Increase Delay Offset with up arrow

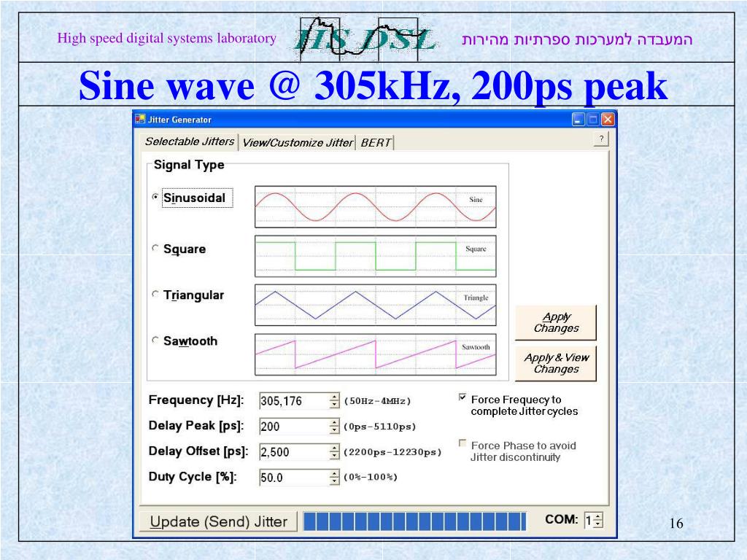(x=334, y=448)
